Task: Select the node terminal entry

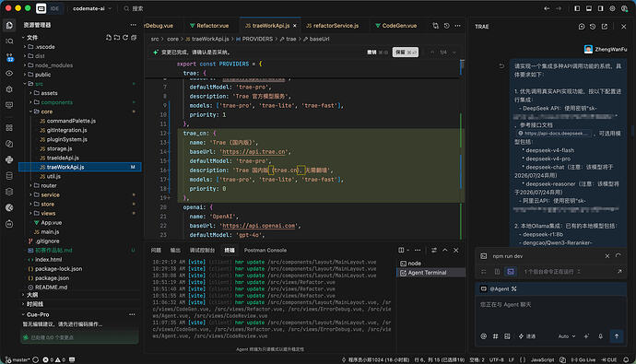Action: (x=430, y=264)
